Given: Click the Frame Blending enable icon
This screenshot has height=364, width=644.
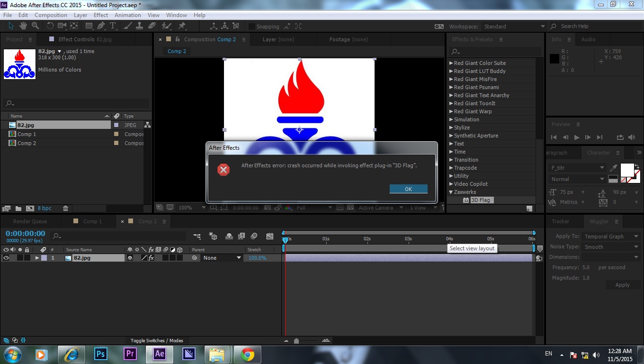Looking at the screenshot, I should [x=241, y=236].
